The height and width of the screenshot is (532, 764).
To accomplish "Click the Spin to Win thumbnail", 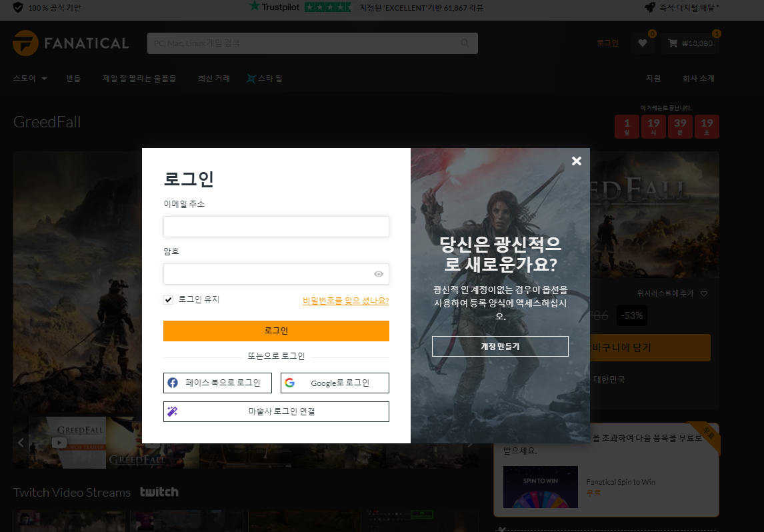I will tap(541, 487).
